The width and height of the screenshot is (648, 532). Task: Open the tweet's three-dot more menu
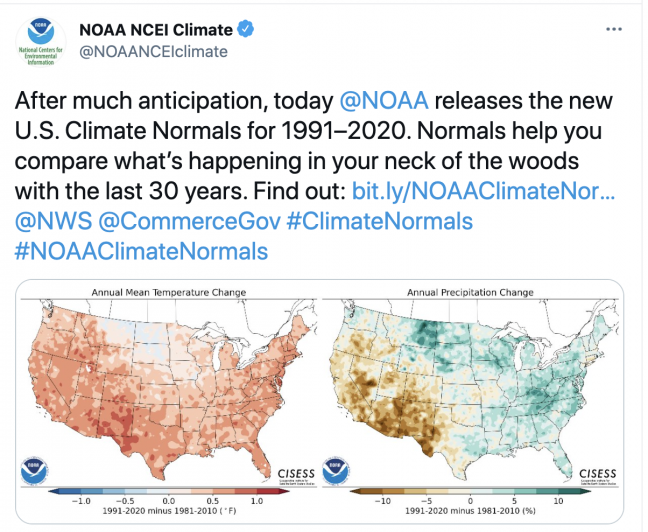point(613,29)
